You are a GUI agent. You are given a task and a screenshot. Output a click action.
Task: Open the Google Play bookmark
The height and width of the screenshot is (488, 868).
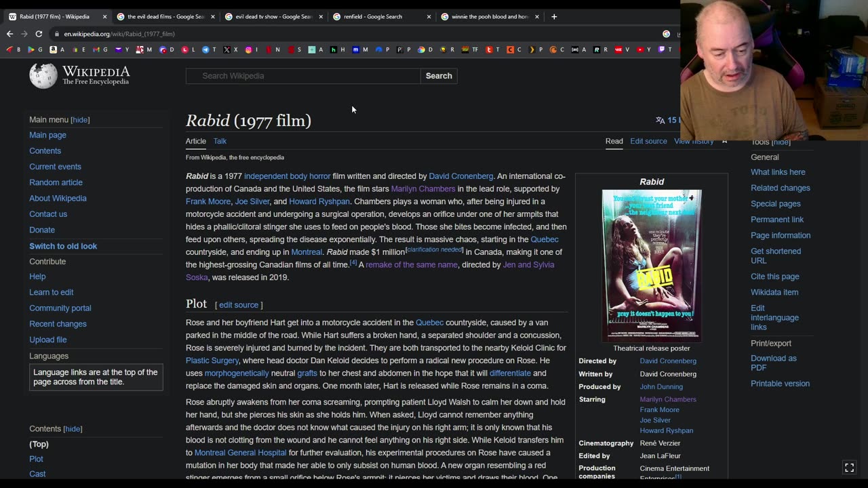pos(34,49)
